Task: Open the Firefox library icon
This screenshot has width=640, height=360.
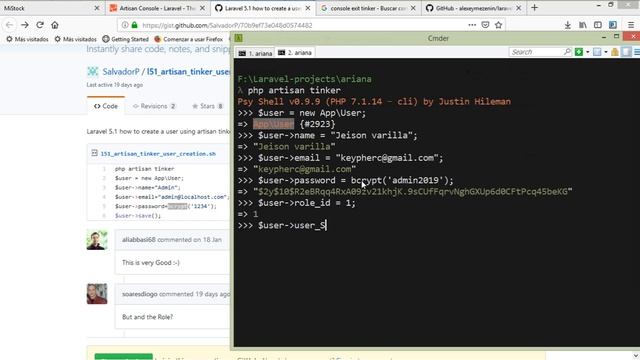Action: [x=582, y=25]
